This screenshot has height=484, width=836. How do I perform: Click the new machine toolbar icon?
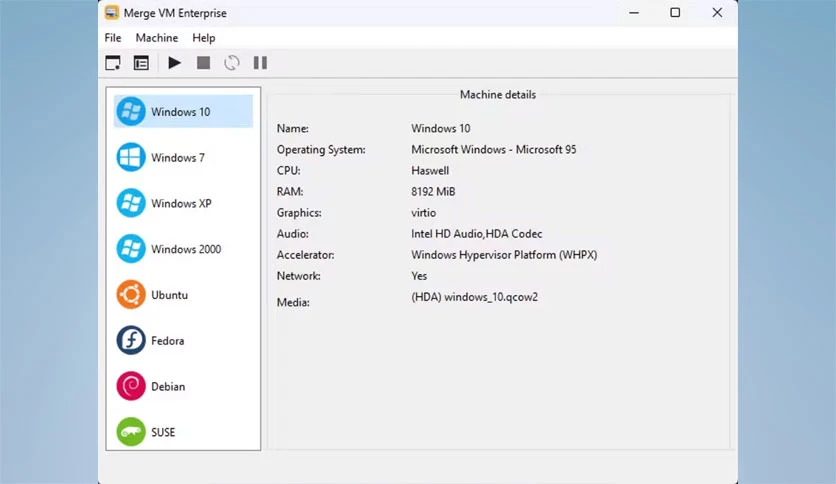113,63
